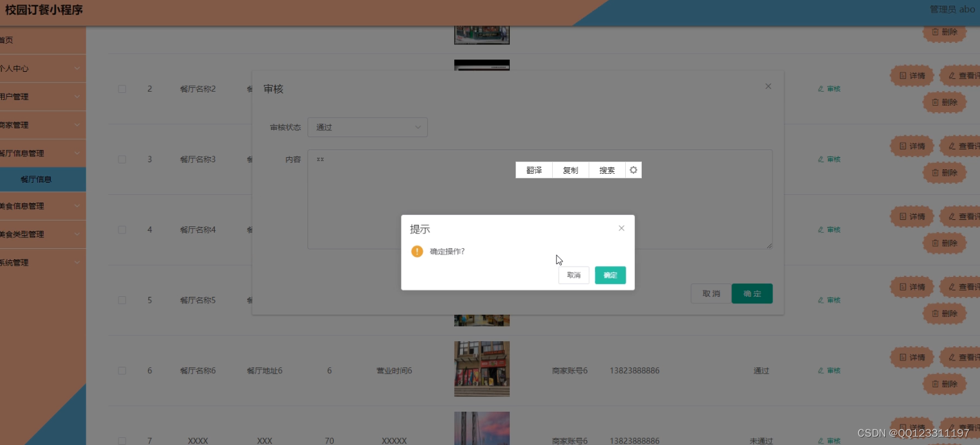Open 详情 for row 4
980x445 pixels.
click(912, 217)
